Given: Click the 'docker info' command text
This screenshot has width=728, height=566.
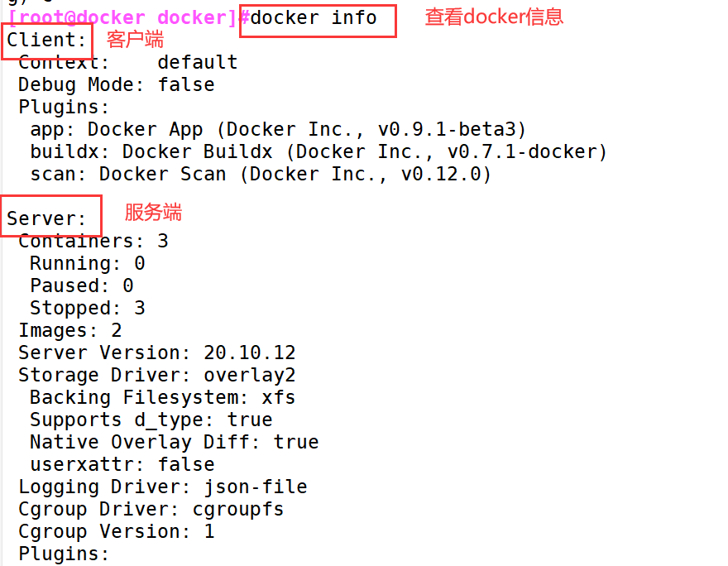Looking at the screenshot, I should 314,18.
